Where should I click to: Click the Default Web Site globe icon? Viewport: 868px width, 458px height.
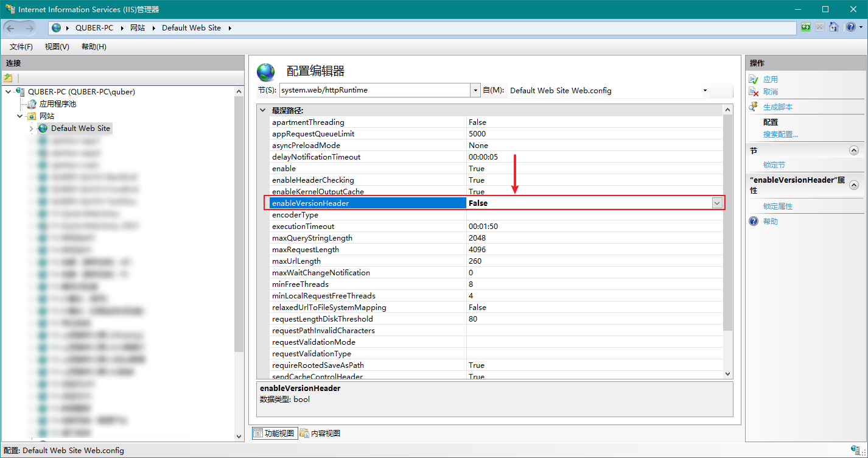42,128
